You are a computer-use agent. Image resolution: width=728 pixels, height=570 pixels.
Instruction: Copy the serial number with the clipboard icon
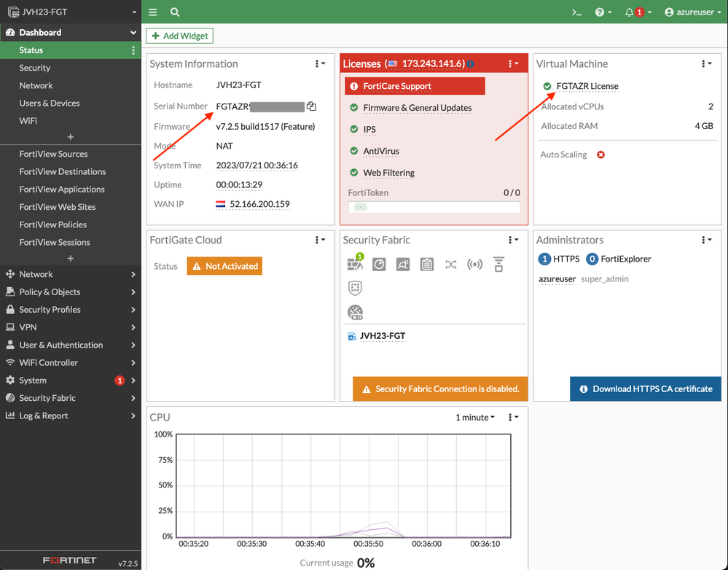pyautogui.click(x=311, y=106)
